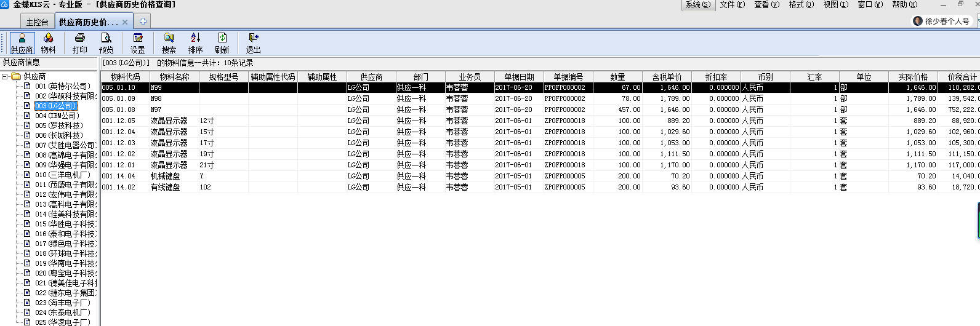The height and width of the screenshot is (326, 980).
Task: Select supplier 023 (海丰电子厂) in tree
Action: coord(63,303)
